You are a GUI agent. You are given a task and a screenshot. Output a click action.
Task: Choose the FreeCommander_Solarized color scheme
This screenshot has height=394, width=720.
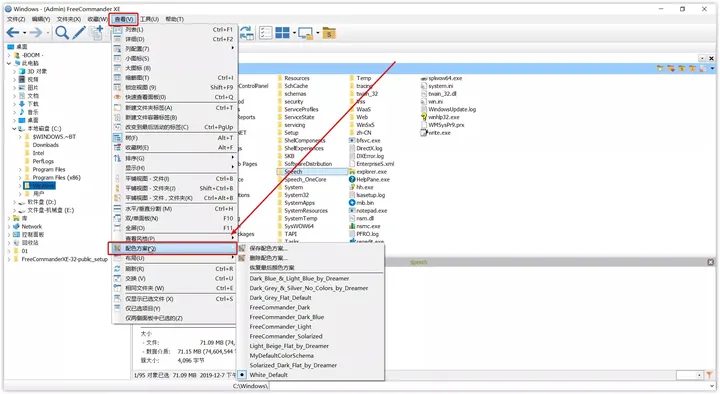coord(286,336)
